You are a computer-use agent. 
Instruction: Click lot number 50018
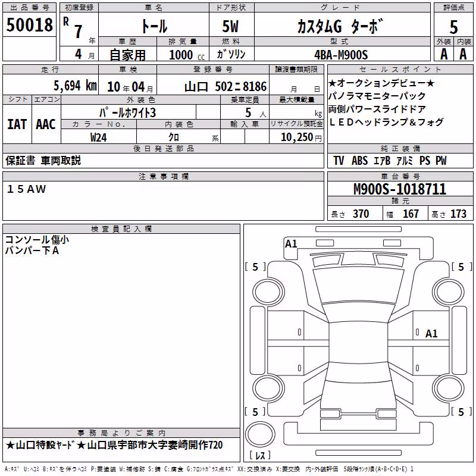point(29,24)
